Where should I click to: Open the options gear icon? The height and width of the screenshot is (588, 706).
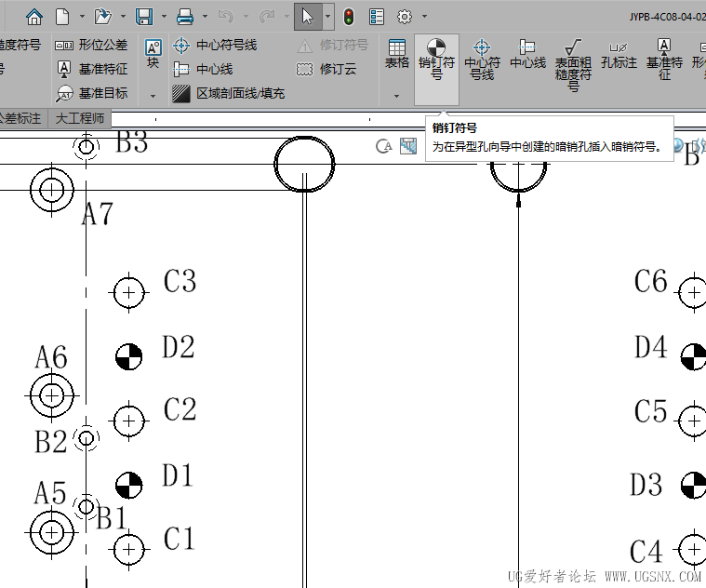coord(405,17)
